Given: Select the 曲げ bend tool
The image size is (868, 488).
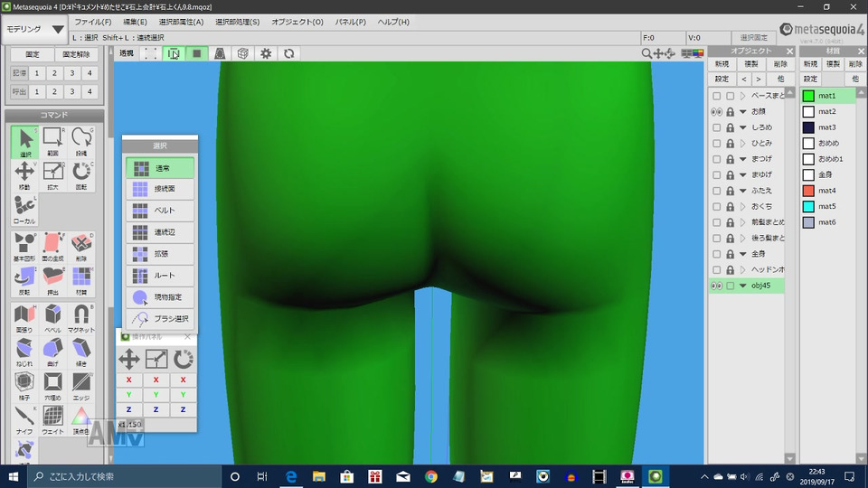Looking at the screenshot, I should pyautogui.click(x=53, y=352).
